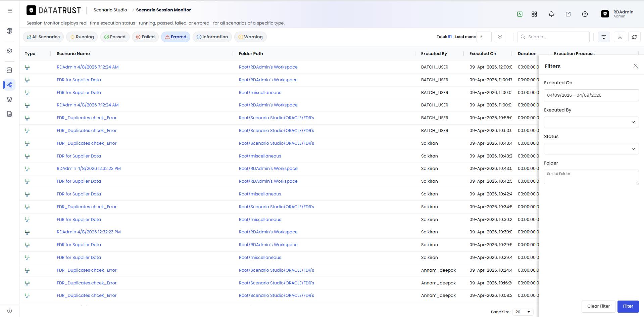Open the first FDR for Supplier Data link
The image size is (644, 317).
tap(79, 80)
